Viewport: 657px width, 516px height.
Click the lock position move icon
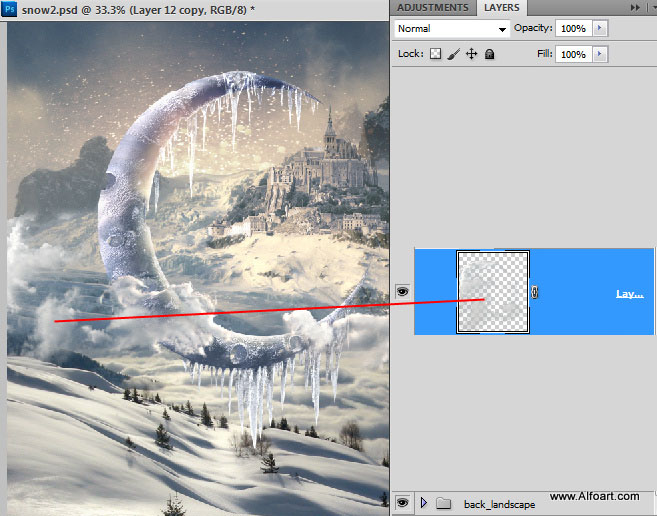coord(471,54)
